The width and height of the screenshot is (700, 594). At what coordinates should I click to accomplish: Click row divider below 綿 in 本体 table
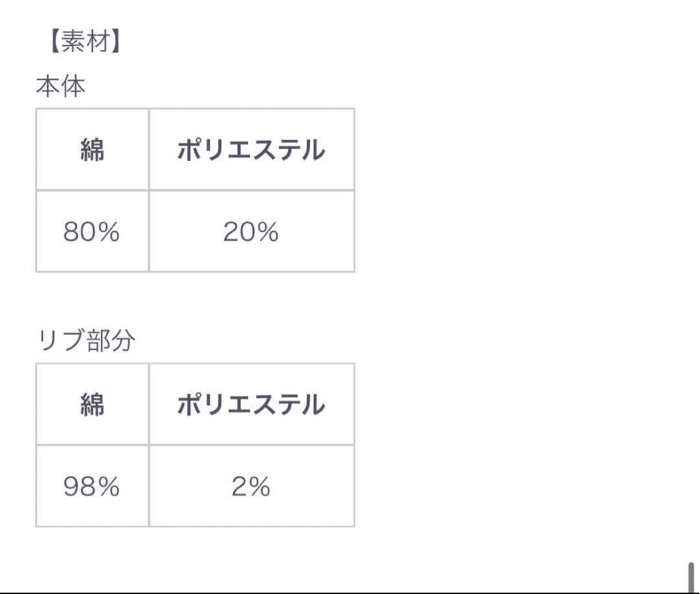click(92, 190)
